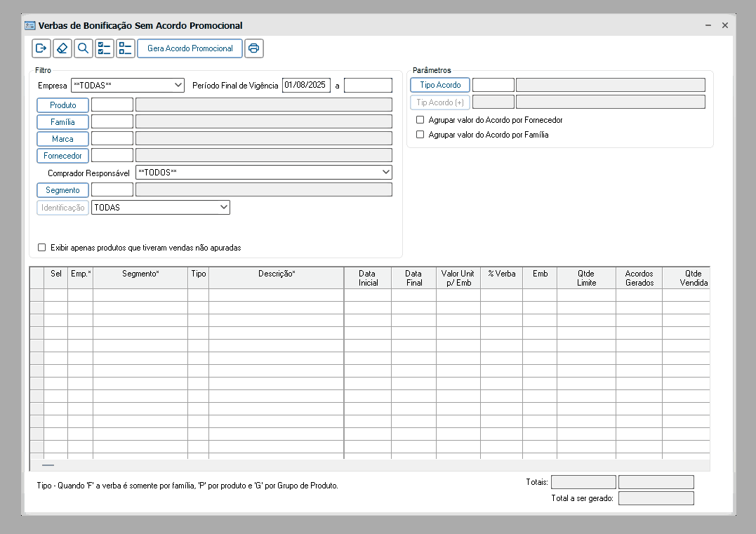The image size is (756, 534).
Task: Click the Tipo column header
Action: pyautogui.click(x=198, y=278)
